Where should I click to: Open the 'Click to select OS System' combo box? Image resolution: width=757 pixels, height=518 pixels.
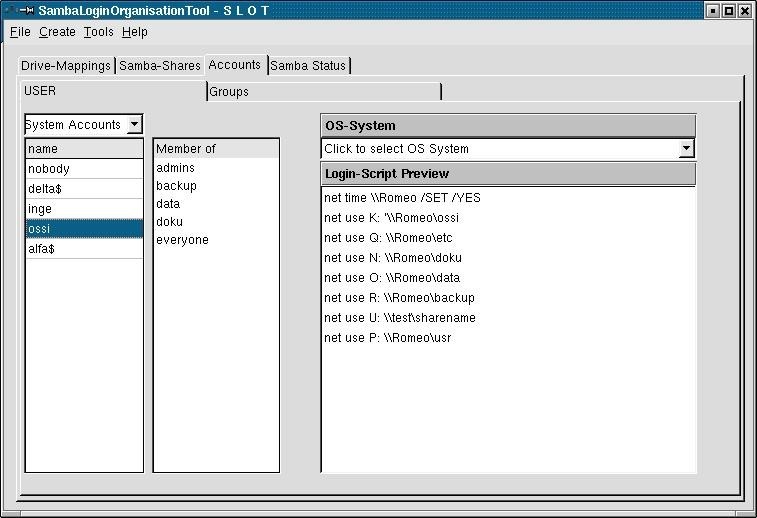[507, 149]
